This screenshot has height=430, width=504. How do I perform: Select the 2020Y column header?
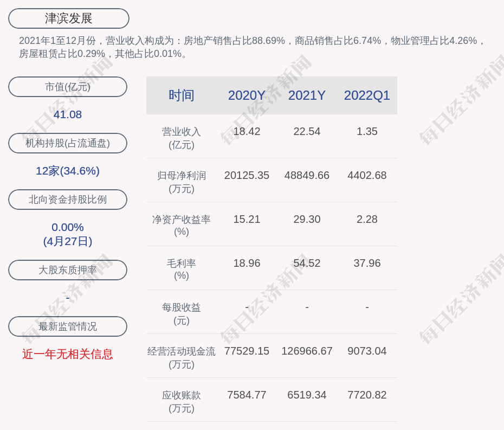(247, 95)
